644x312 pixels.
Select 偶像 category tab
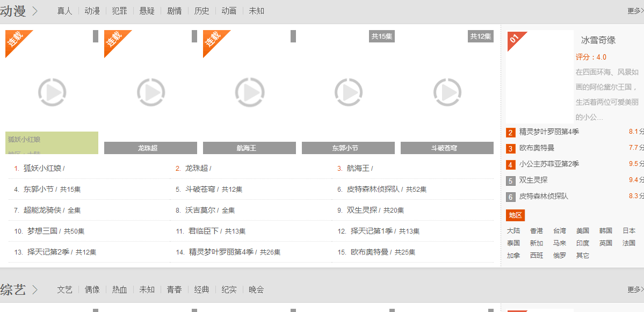92,290
